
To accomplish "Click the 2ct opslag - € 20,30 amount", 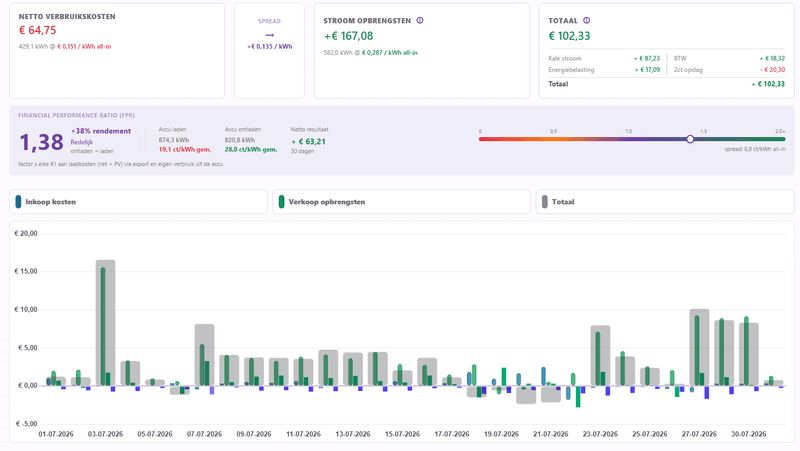I will click(x=772, y=70).
